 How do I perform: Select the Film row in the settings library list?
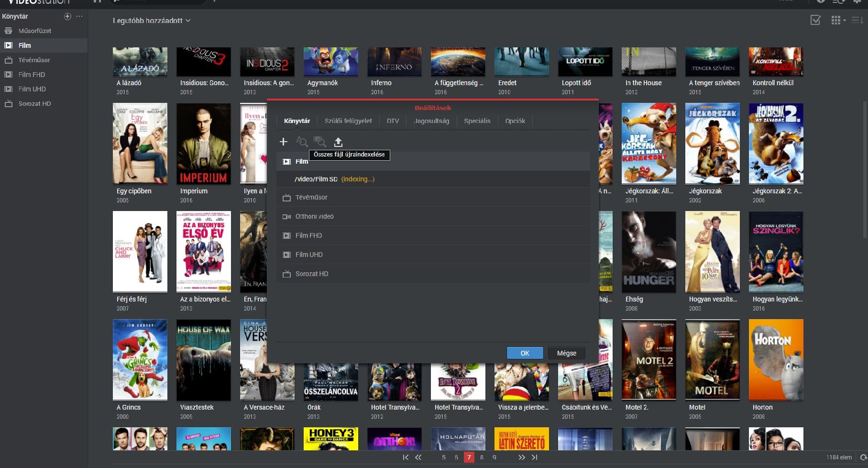tap(433, 161)
